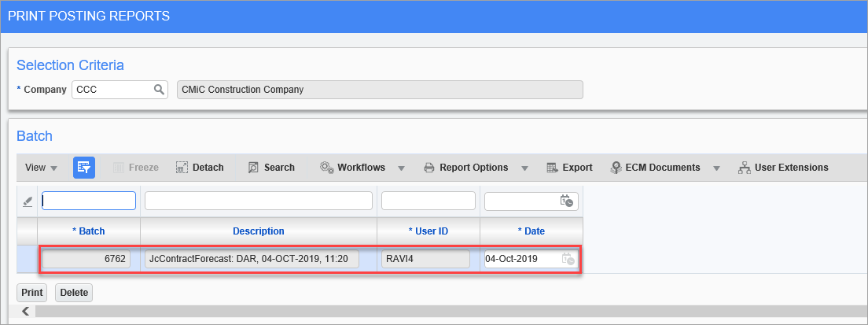Click CMiC Construction Company name field

(x=380, y=90)
